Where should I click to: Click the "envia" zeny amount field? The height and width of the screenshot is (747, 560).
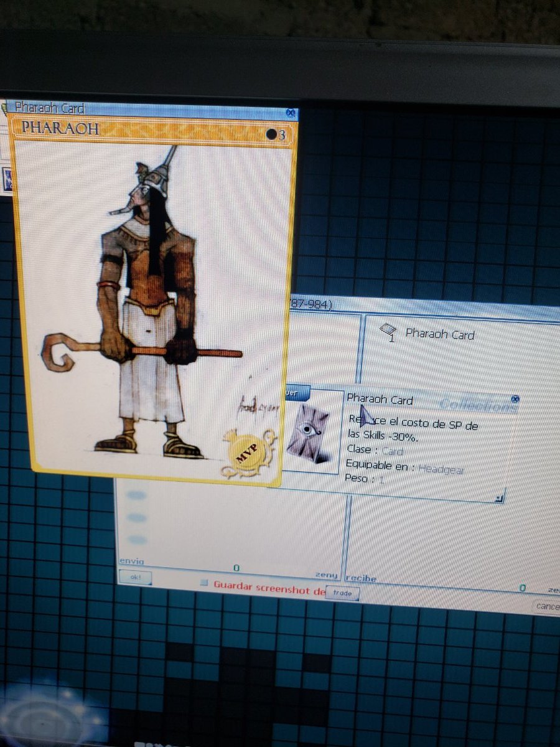point(236,568)
